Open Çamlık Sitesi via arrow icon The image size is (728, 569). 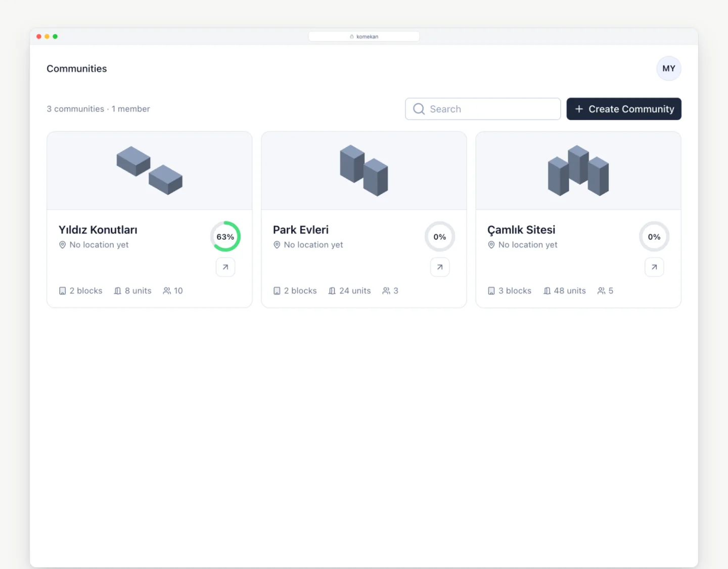pyautogui.click(x=654, y=267)
